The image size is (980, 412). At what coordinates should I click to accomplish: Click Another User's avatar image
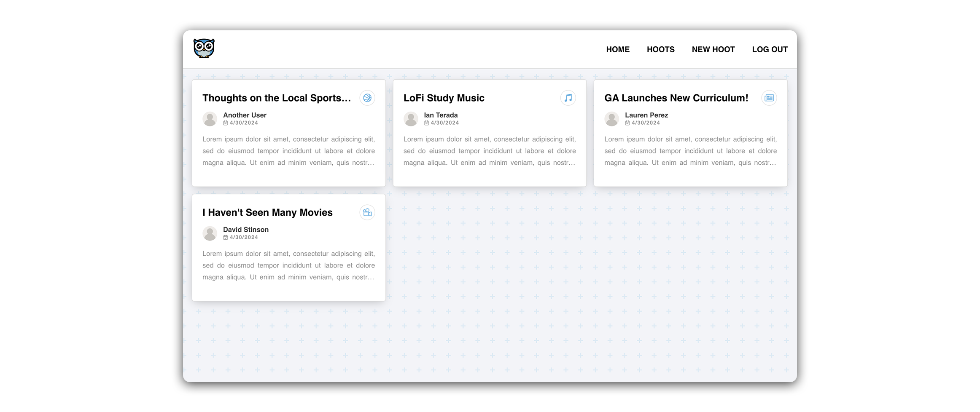(x=210, y=118)
